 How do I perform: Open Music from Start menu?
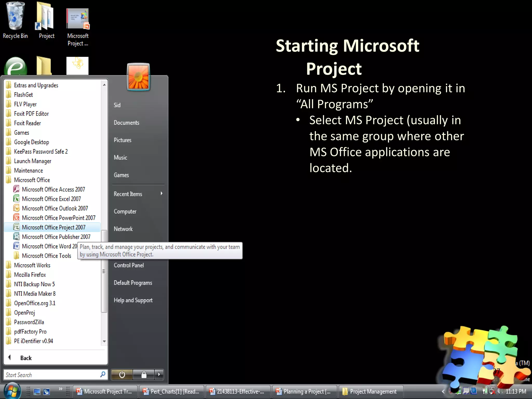tap(121, 157)
